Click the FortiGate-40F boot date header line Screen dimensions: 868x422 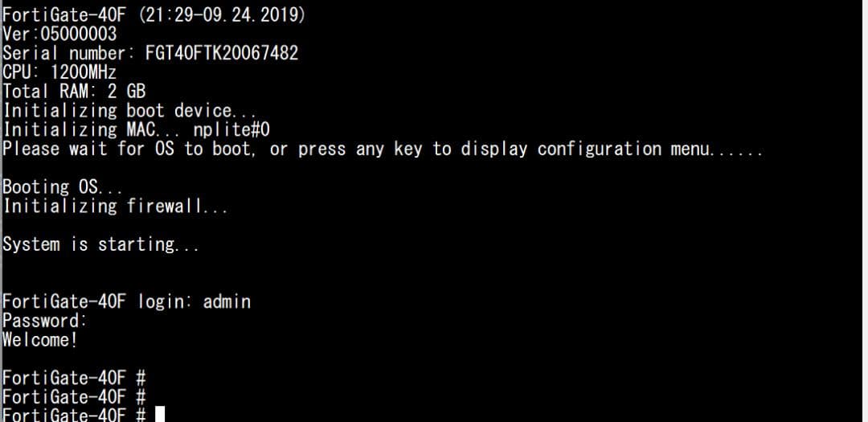154,14
